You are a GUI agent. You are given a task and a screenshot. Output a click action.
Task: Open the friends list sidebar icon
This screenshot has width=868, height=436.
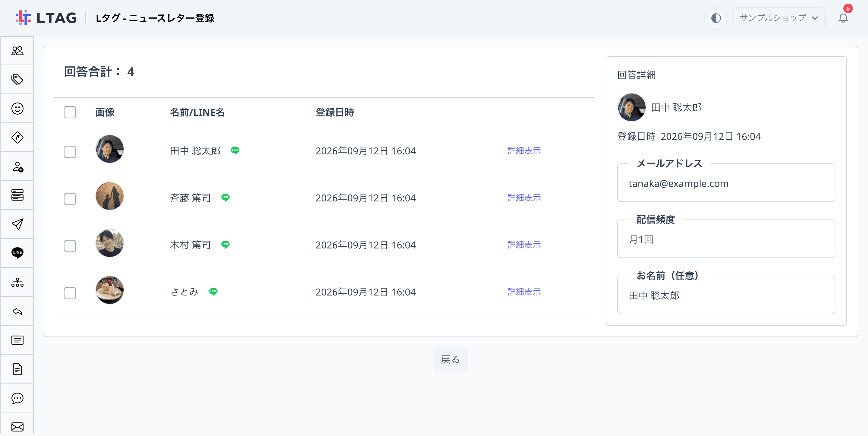point(17,51)
